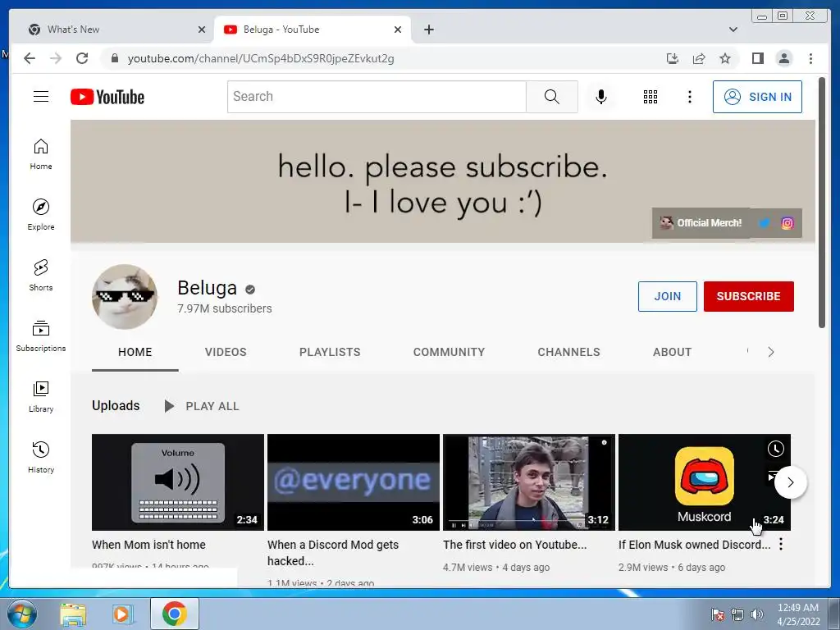Click the lock site info icon
Image resolution: width=840 pixels, height=630 pixels.
(114, 58)
